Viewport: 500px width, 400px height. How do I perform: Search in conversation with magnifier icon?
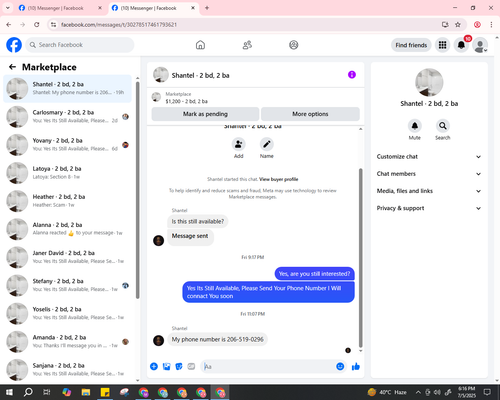(x=443, y=126)
